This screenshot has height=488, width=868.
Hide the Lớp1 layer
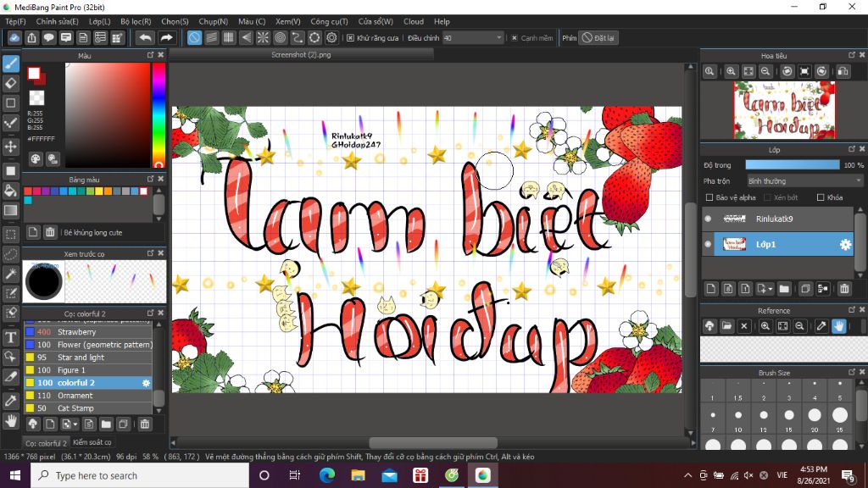click(708, 244)
